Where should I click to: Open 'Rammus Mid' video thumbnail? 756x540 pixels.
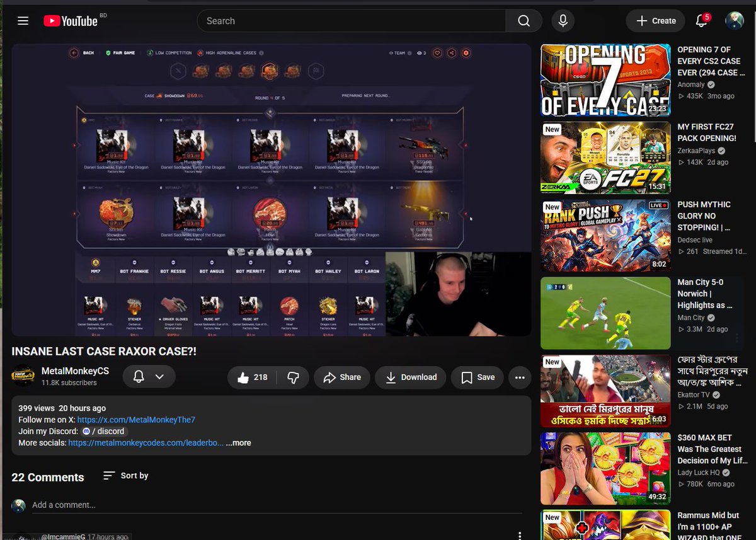[605, 525]
